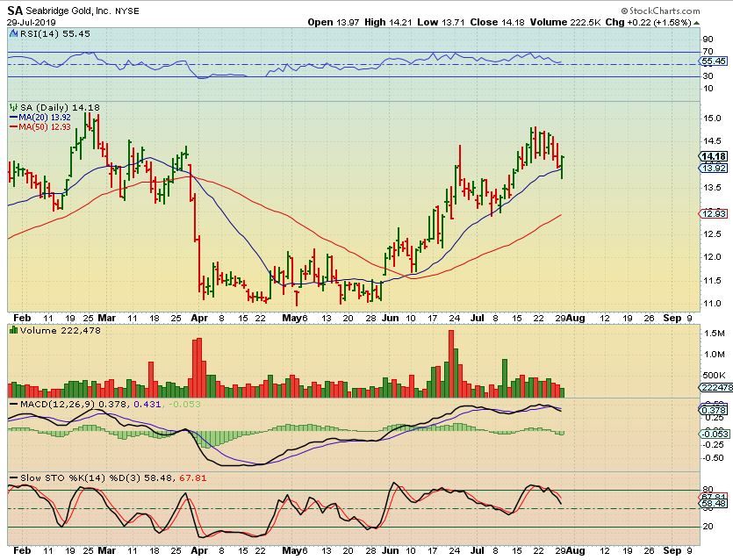Click the up arrow after the Chg percentage

pyautogui.click(x=696, y=23)
